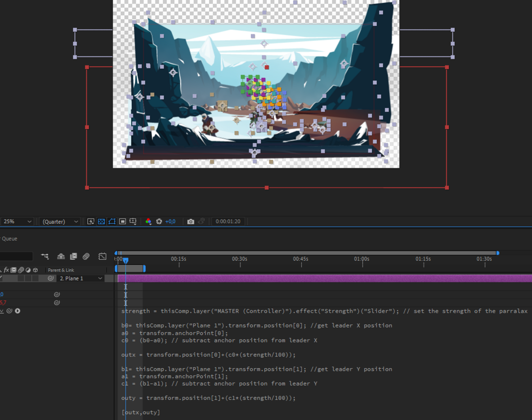Image resolution: width=532 pixels, height=420 pixels.
Task: Click the comment "//get leader Y position"
Action: coord(351,369)
